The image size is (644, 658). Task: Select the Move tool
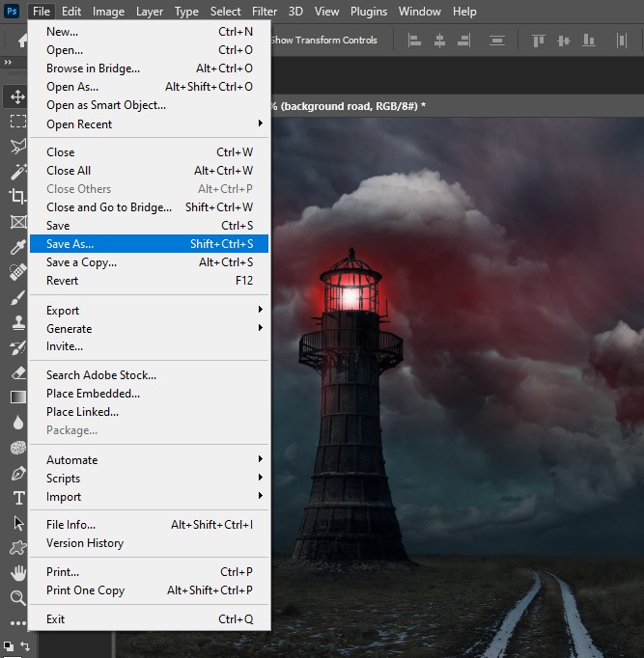[x=17, y=96]
